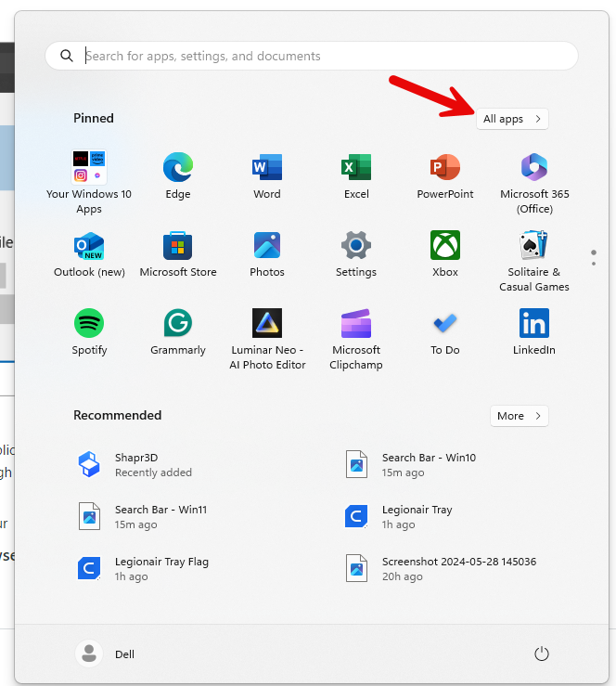Click the Dell user avatar icon

(x=89, y=654)
